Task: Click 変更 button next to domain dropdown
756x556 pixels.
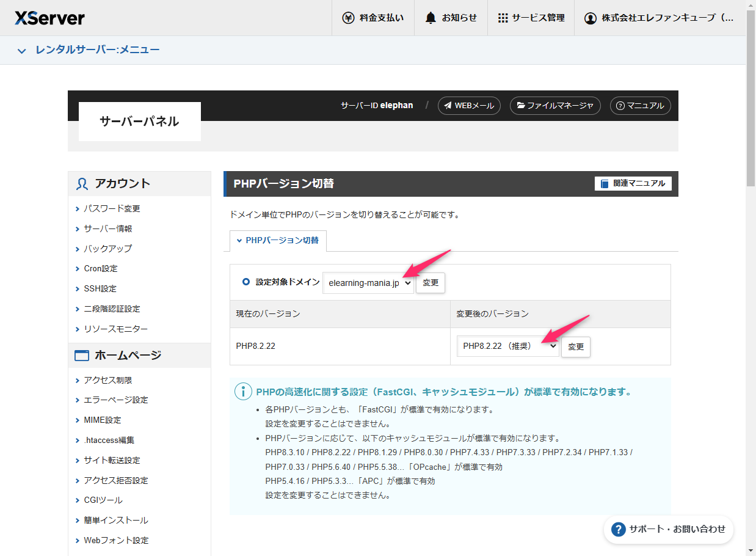Action: click(x=431, y=283)
